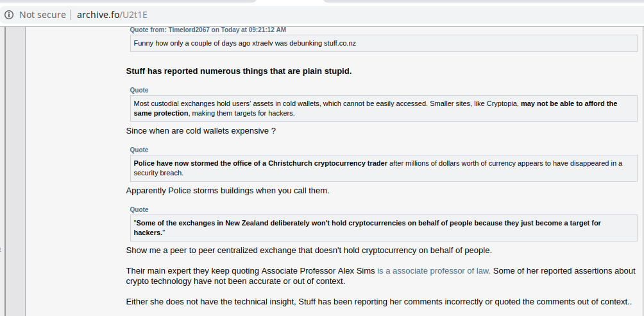
Task: Click the quote box about New Zealand exchanges
Action: (x=384, y=227)
